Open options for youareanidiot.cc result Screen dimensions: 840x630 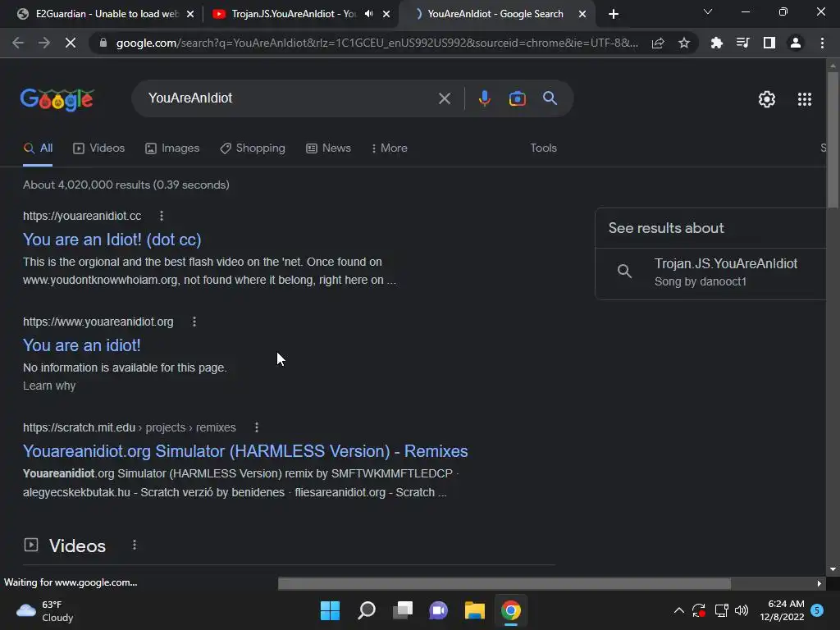pyautogui.click(x=162, y=216)
